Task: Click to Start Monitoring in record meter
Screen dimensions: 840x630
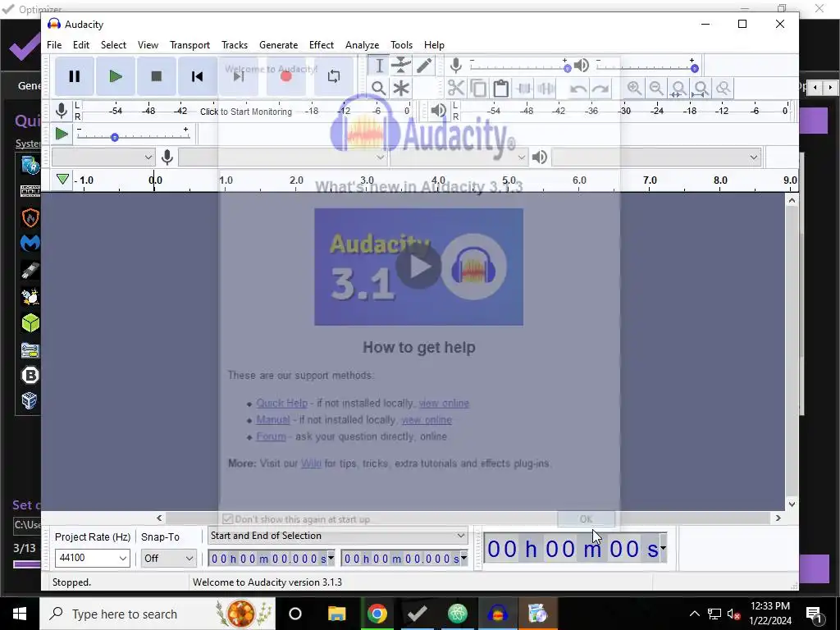Action: tap(246, 112)
